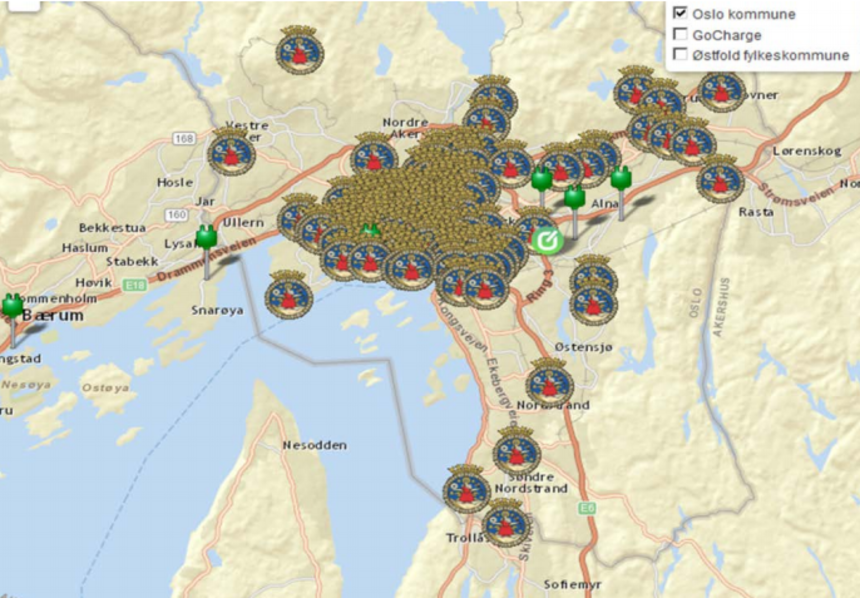Open the Oslo crest marker above Rasta

tap(720, 179)
